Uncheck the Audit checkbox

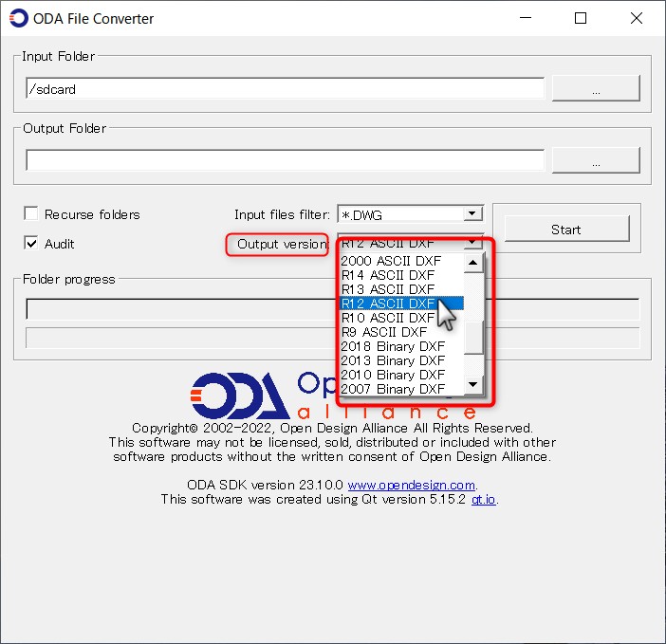(31, 243)
